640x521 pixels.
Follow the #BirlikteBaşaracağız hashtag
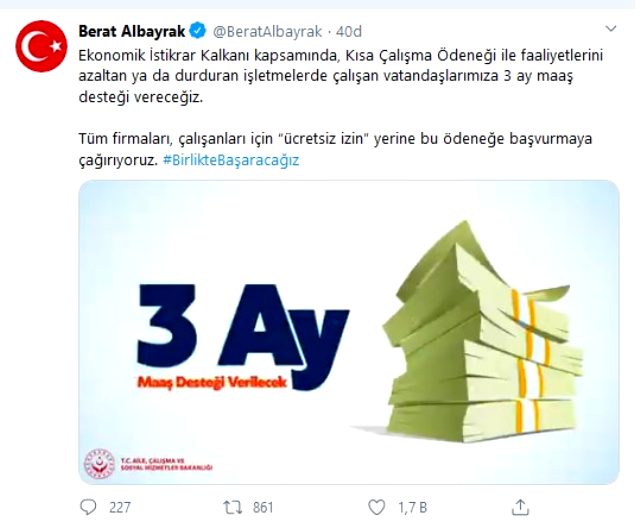(231, 160)
